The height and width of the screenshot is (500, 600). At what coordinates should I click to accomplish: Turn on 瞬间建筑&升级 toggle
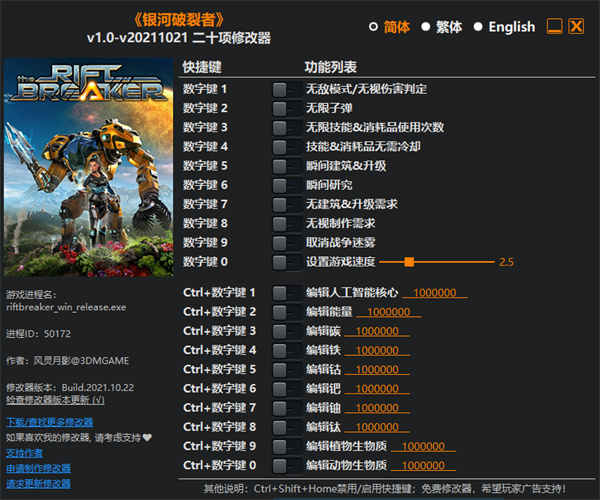(286, 165)
